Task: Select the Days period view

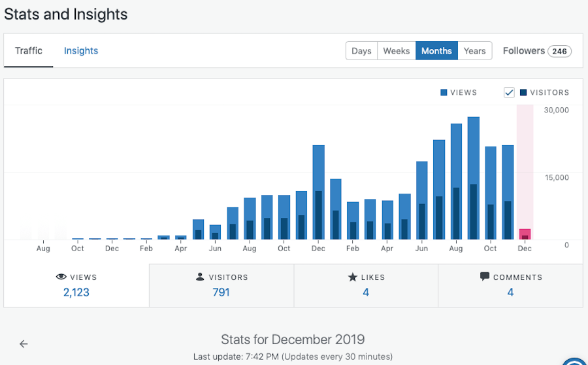Action: [x=361, y=51]
